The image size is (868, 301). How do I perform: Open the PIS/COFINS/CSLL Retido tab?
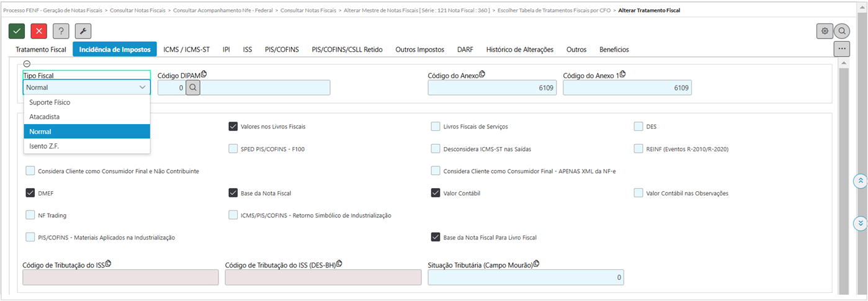point(347,50)
